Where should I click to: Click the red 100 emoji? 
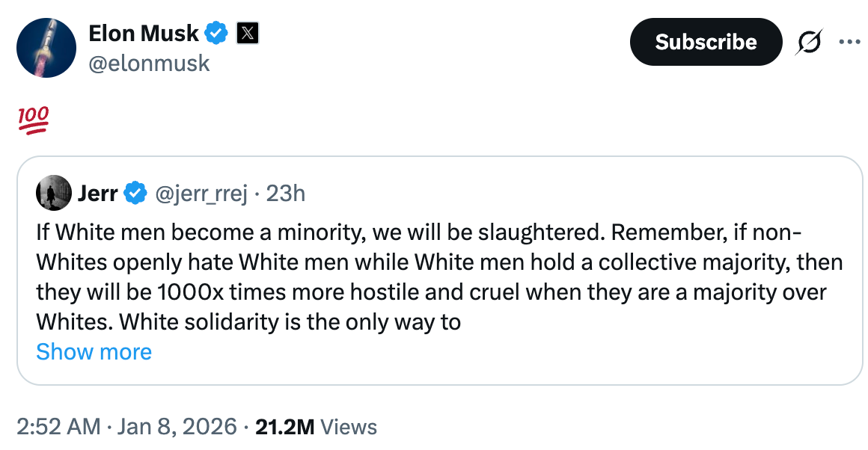(32, 118)
